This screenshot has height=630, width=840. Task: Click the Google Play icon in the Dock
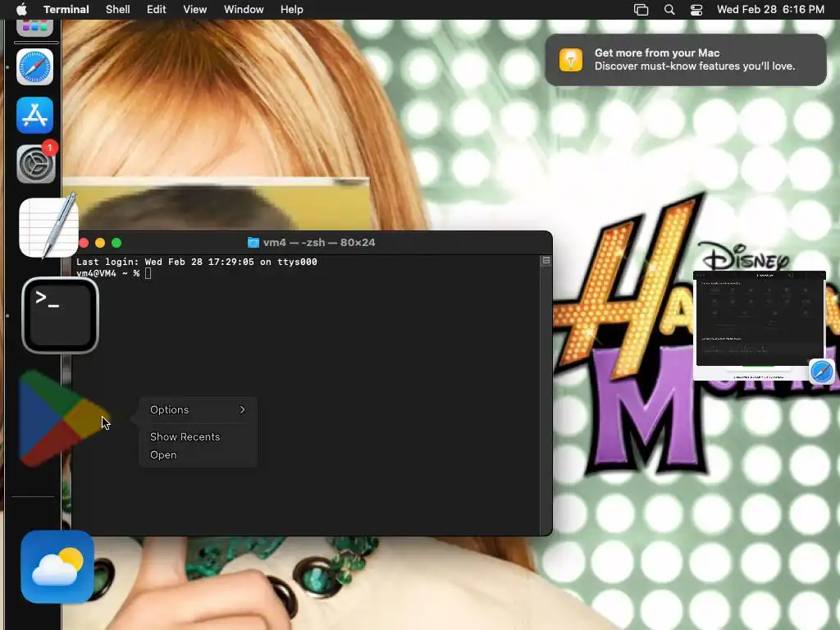(63, 418)
